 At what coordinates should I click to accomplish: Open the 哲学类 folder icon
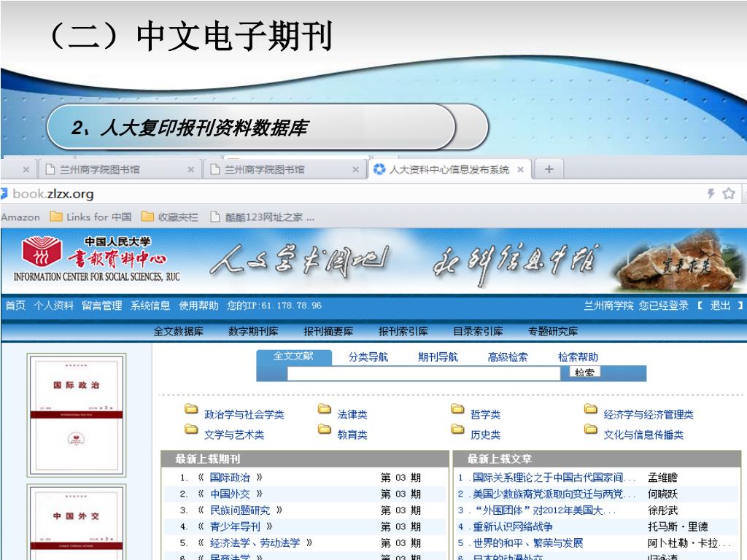click(x=457, y=409)
